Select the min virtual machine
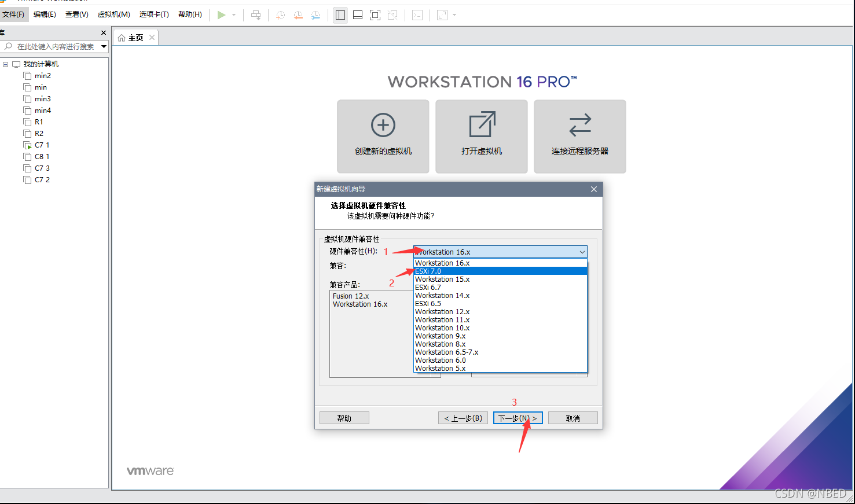This screenshot has width=855, height=504. (41, 87)
